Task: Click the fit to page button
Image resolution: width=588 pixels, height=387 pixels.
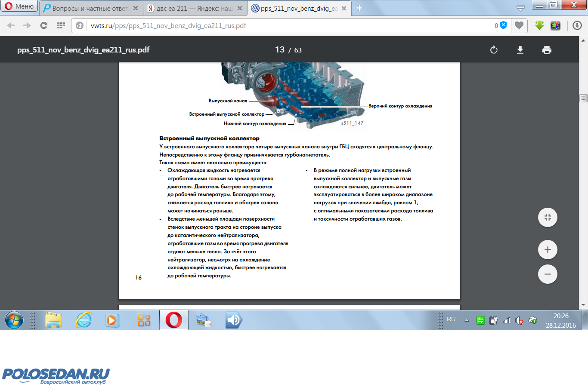Action: (x=548, y=218)
